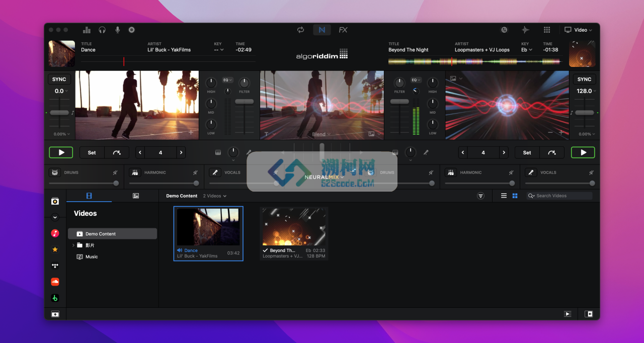This screenshot has height=343, width=644.
Task: Switch to the Videos library tab
Action: 89,196
